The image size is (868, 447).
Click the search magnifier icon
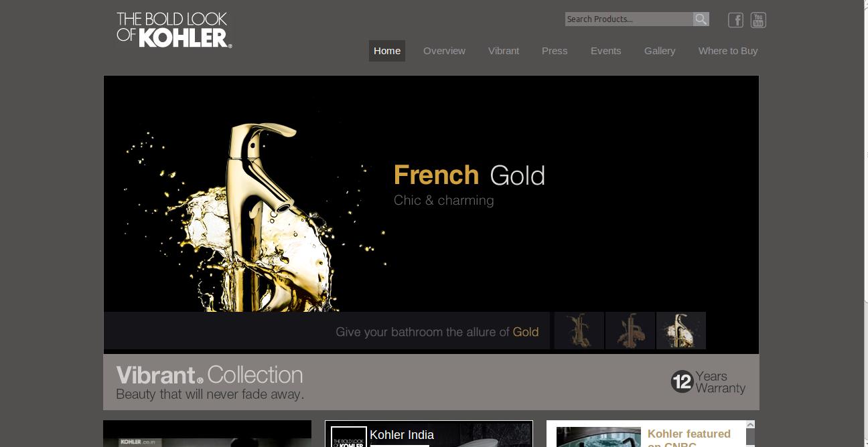(701, 19)
